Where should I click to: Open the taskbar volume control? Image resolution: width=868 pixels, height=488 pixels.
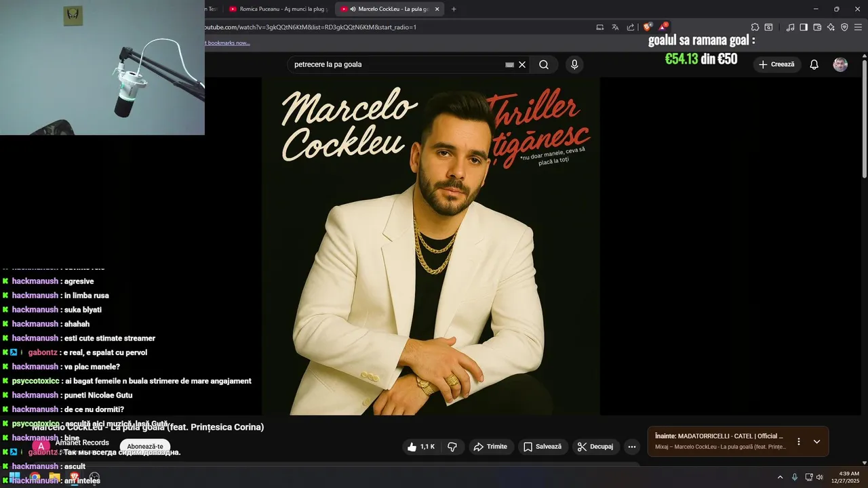click(x=819, y=477)
